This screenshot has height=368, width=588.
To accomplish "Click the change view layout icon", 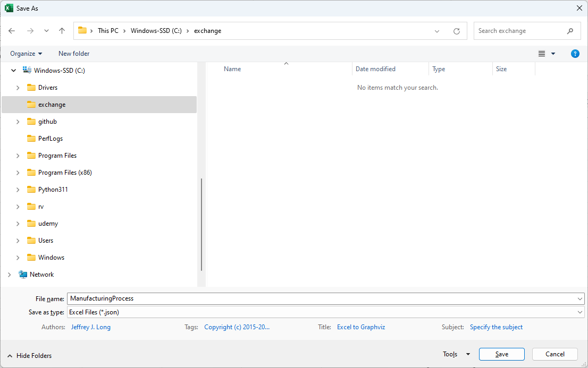I will (542, 54).
